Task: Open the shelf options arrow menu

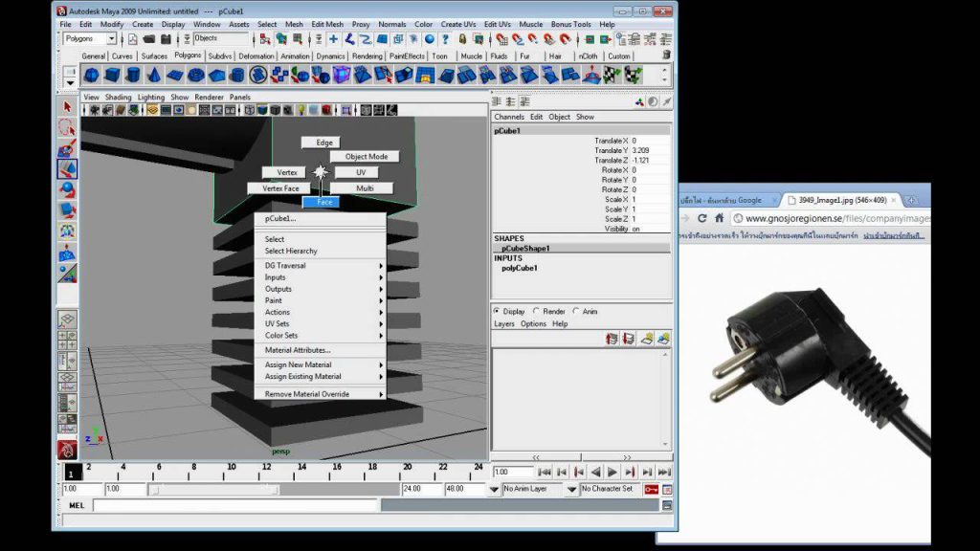Action: [x=70, y=83]
